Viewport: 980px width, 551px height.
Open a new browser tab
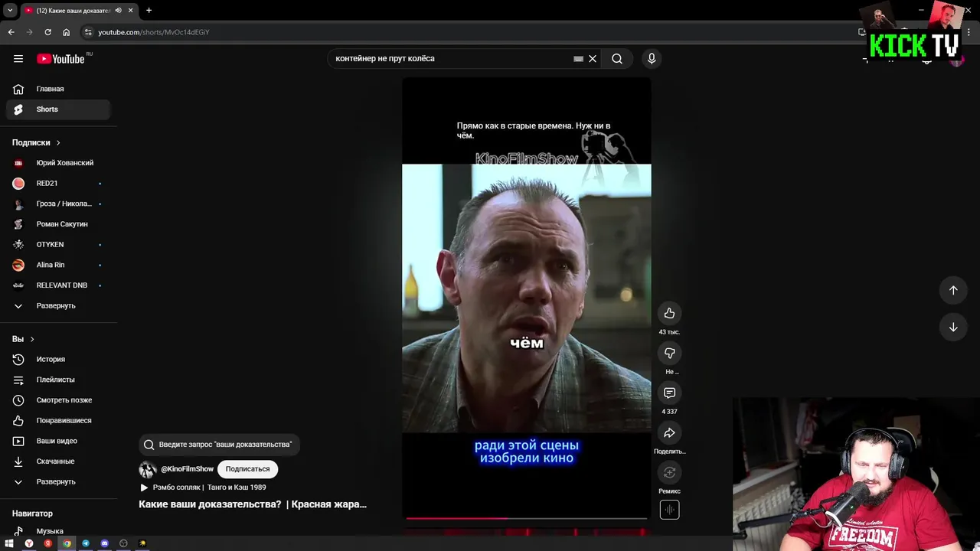click(149, 11)
